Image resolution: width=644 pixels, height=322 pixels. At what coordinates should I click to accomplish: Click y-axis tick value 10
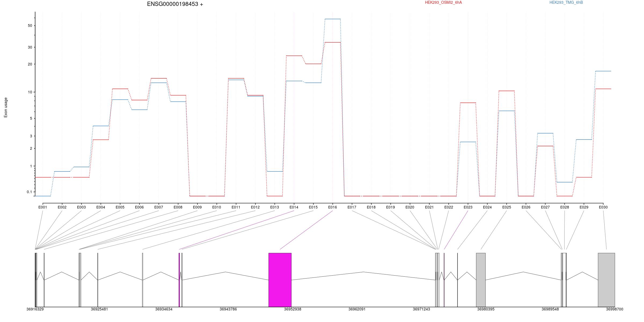[30, 92]
